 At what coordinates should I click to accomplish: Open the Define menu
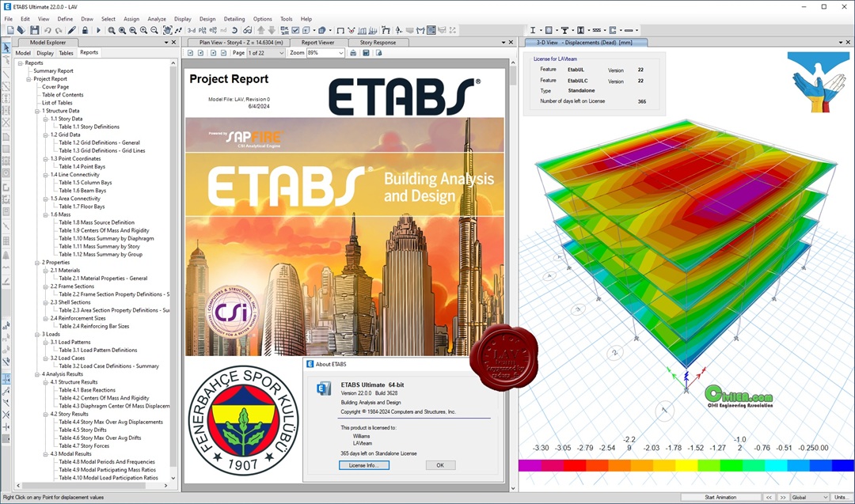pos(65,18)
